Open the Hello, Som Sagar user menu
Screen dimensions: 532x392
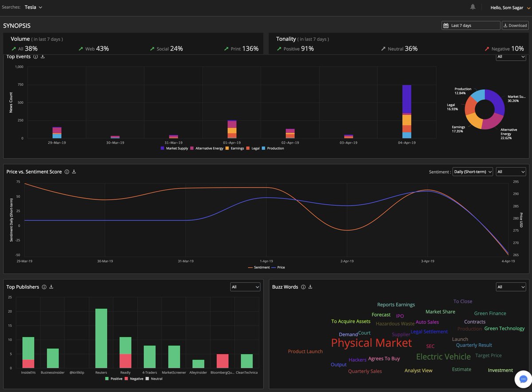tap(510, 8)
